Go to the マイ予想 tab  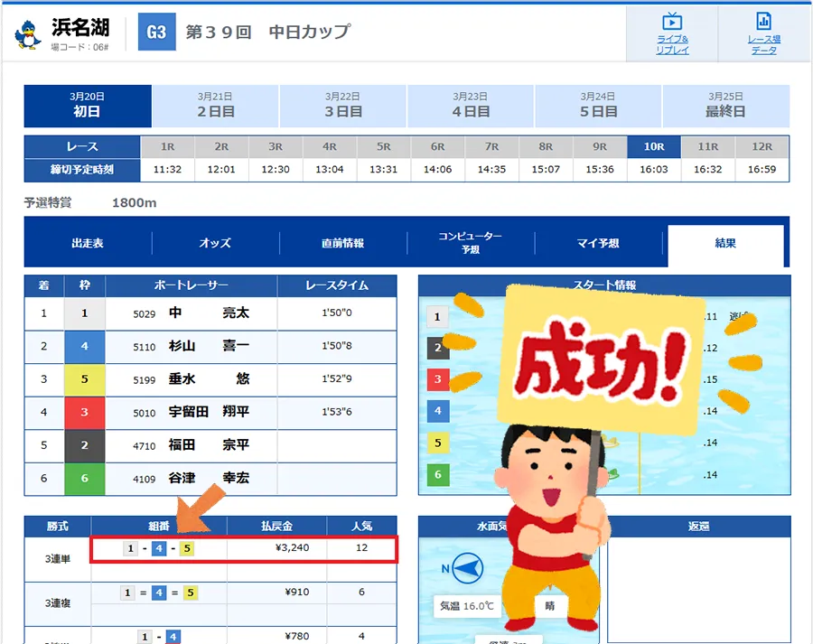598,243
